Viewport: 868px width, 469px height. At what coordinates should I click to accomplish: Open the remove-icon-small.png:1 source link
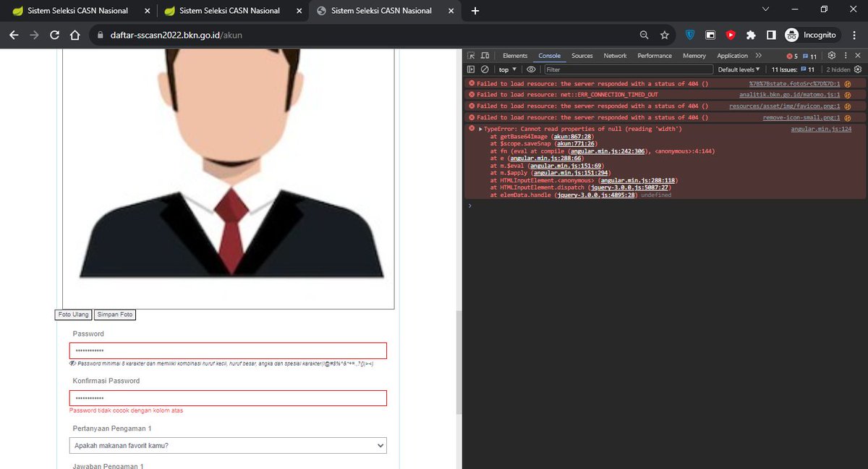coord(801,117)
